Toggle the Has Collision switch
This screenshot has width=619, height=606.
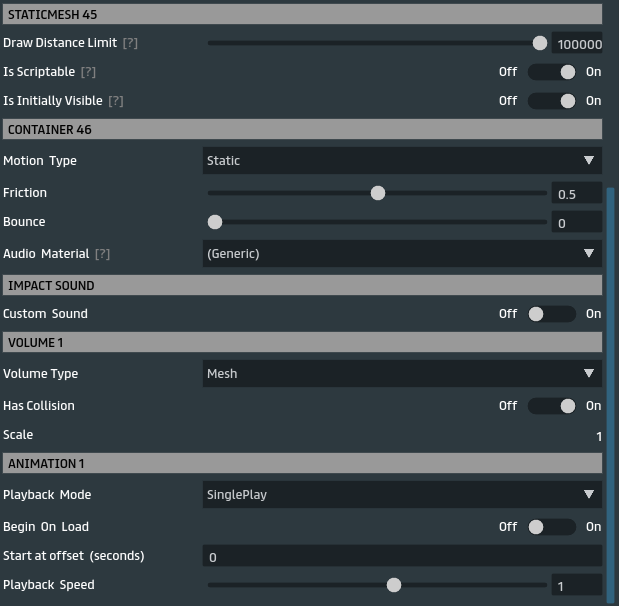(x=552, y=406)
